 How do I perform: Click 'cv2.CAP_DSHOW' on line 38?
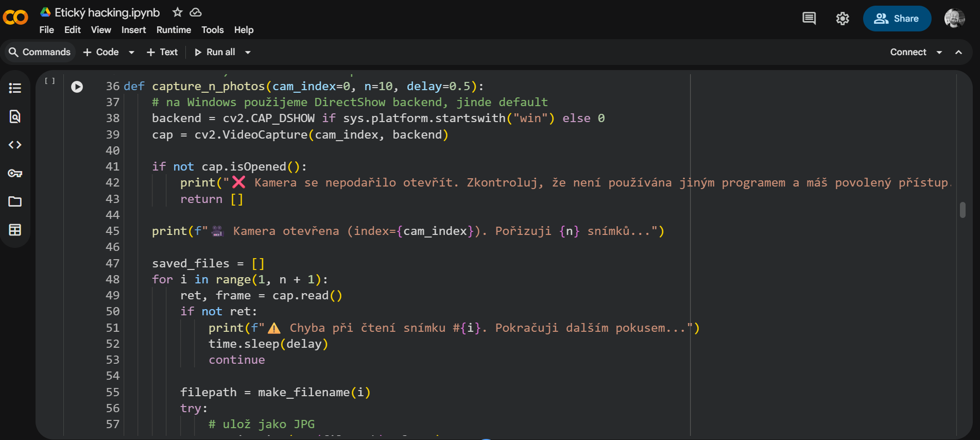[x=269, y=118]
